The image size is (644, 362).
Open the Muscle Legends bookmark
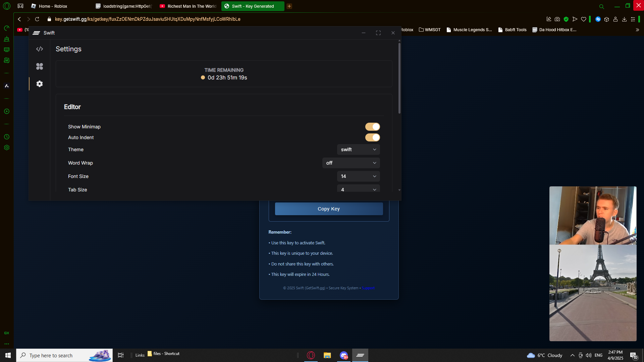[x=469, y=30]
